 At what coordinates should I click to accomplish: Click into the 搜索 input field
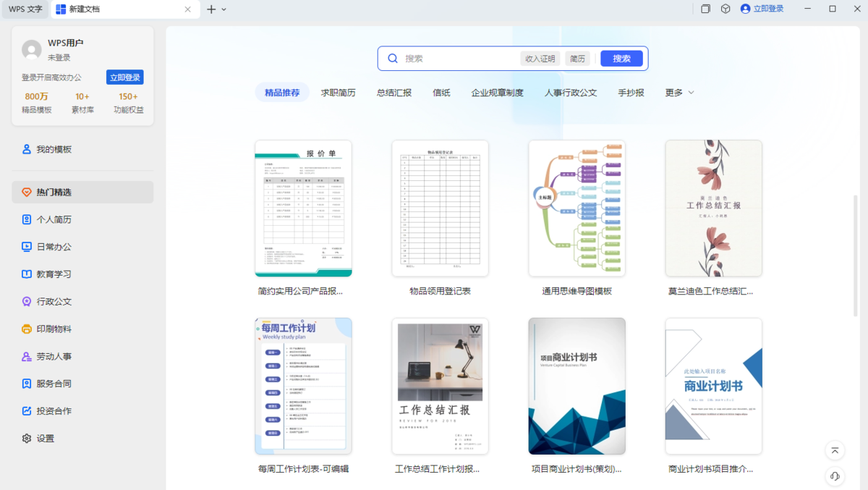pos(459,59)
